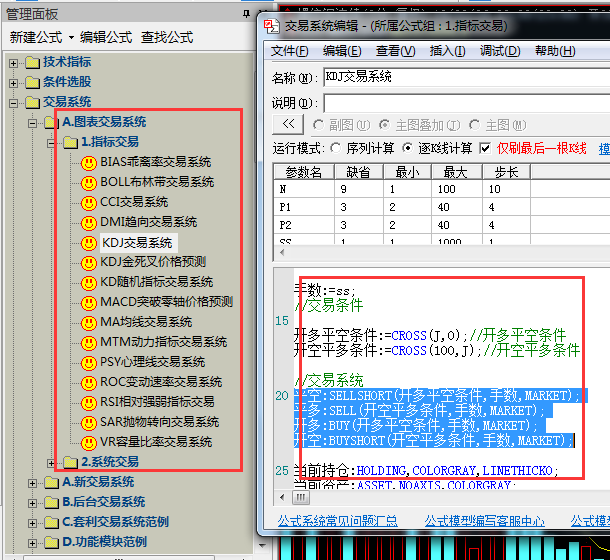Select the BOLL布林带交易系统 smiley icon
The height and width of the screenshot is (560, 610).
coord(89,182)
